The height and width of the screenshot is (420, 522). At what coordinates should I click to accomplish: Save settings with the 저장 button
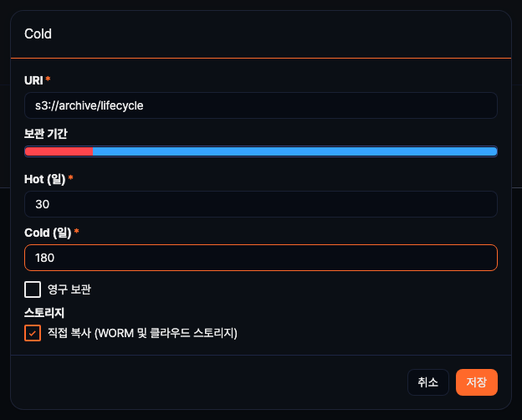(x=477, y=382)
